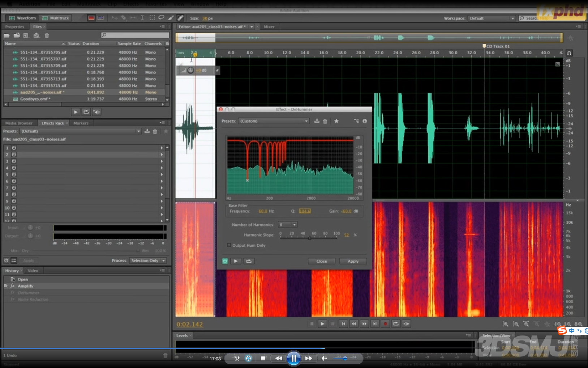
Task: Toggle spectral frequency display button in toolbar
Action: pyautogui.click(x=91, y=18)
